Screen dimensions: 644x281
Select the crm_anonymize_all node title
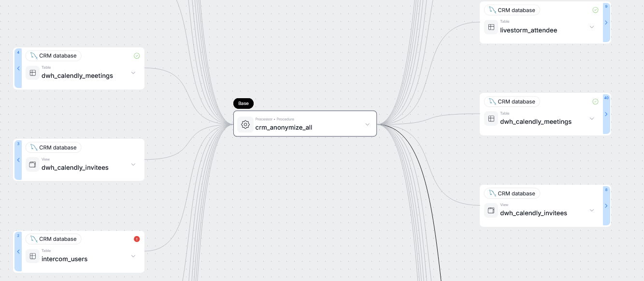click(x=284, y=128)
